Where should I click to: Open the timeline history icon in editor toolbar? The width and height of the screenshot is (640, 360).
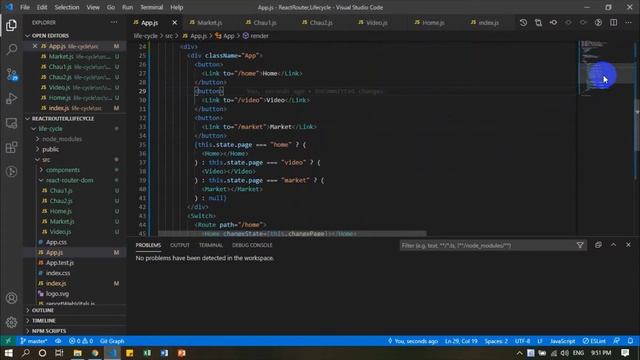pyautogui.click(x=523, y=22)
